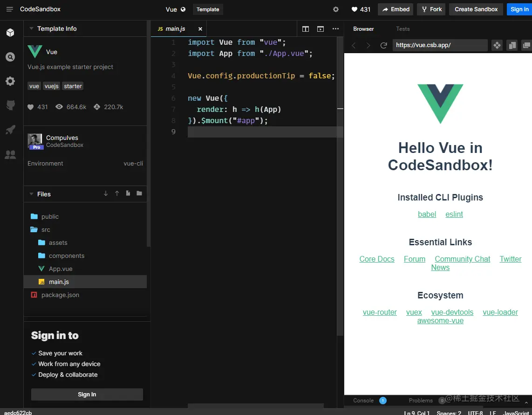Switch to the Browser tab

pyautogui.click(x=363, y=29)
